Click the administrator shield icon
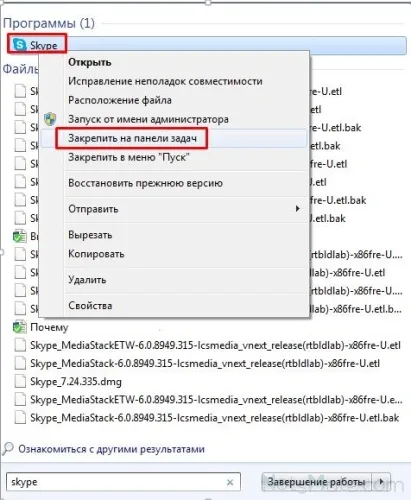This screenshot has height=500, width=411. (x=50, y=119)
